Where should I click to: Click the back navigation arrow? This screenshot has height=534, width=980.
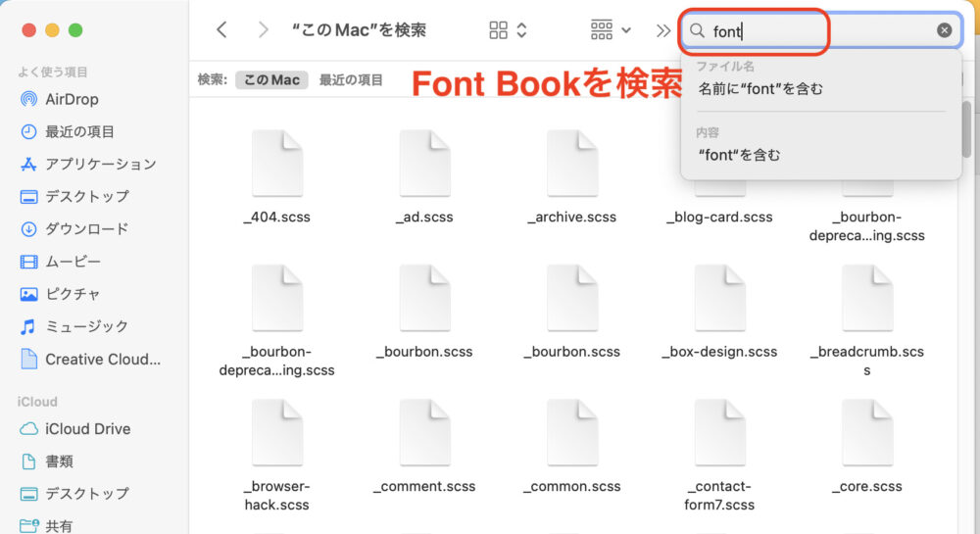pyautogui.click(x=221, y=30)
